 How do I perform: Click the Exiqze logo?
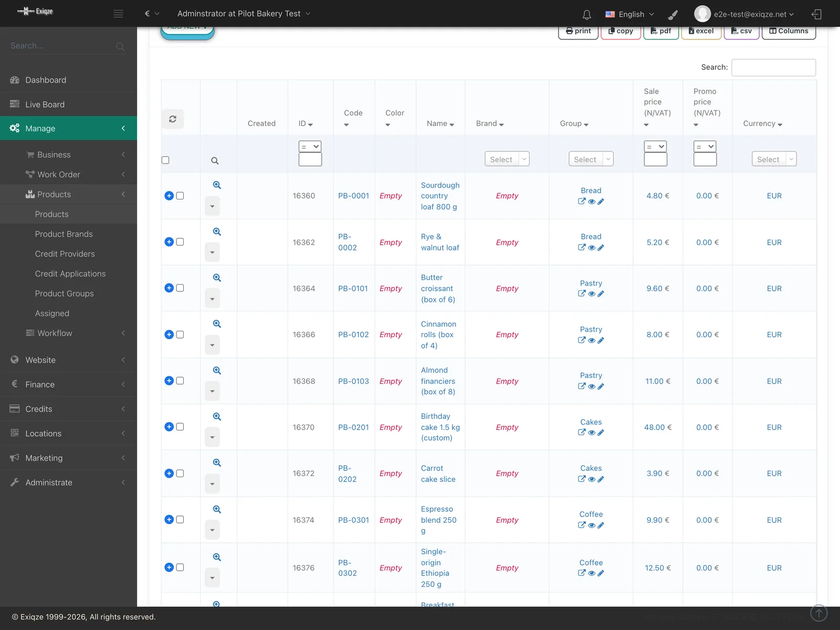35,11
